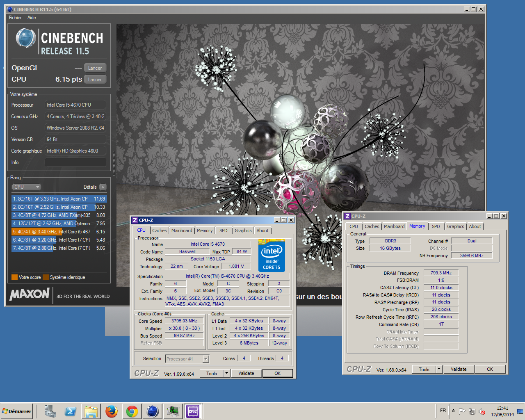Switch to Caches tab in front CPU-Z
The height and width of the screenshot is (420, 525).
click(160, 231)
